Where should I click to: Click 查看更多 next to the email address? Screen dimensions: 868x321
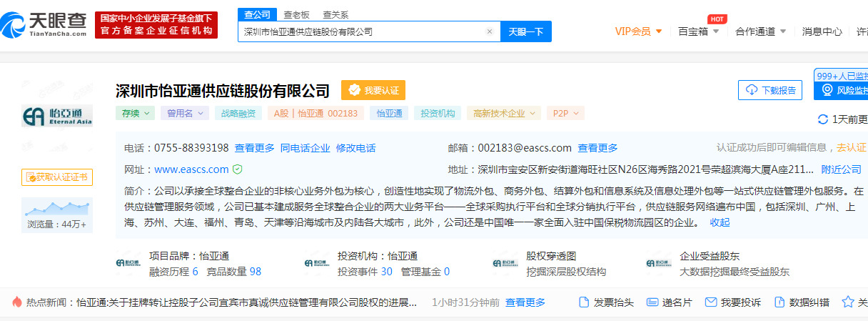click(x=597, y=148)
